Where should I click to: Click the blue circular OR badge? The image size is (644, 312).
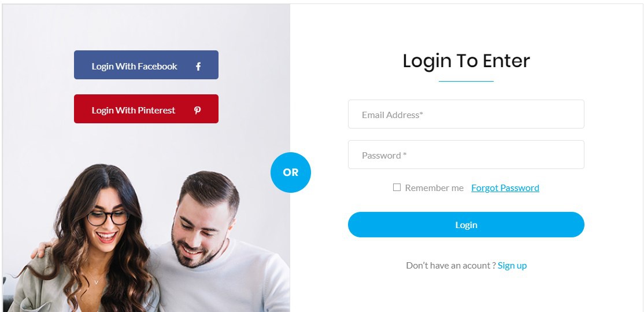click(x=291, y=172)
